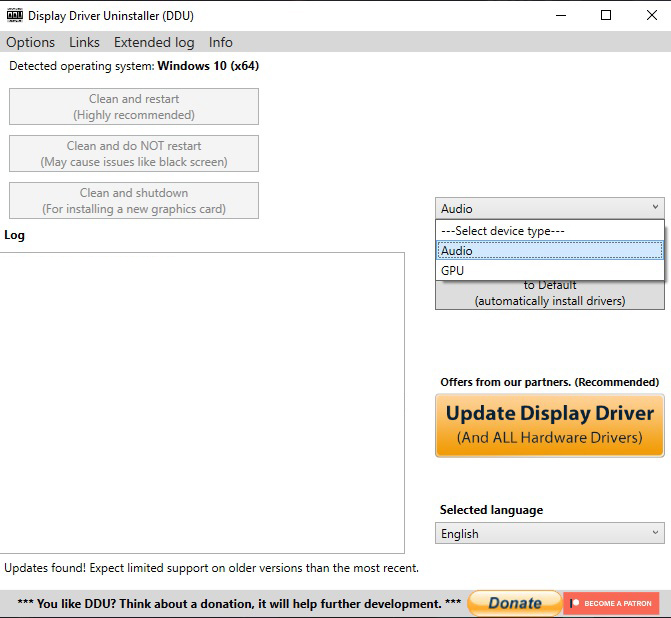Click inside the Log text area

[202, 402]
